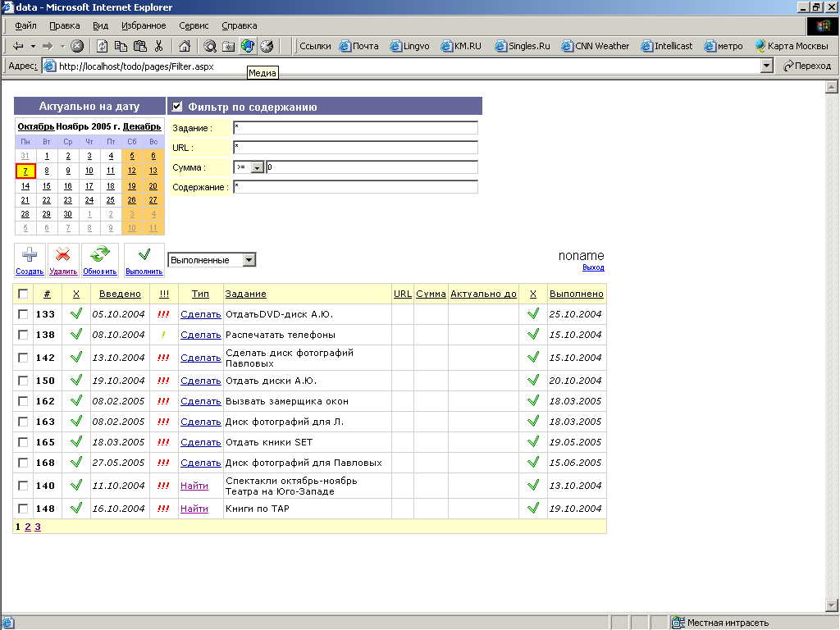Open the Выполненные status dropdown
The width and height of the screenshot is (840, 630).
(x=249, y=260)
